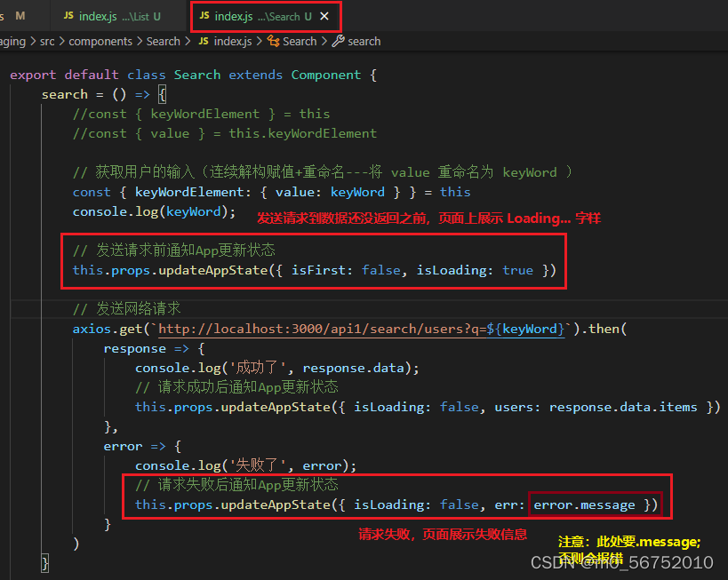Screen dimensions: 728x580
Task: Click JS file icon on the Search tab
Action: click(x=204, y=16)
